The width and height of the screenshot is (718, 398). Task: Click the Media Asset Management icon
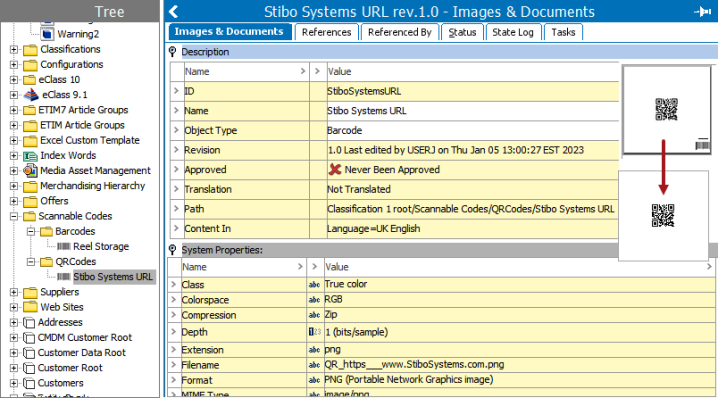[x=30, y=171]
